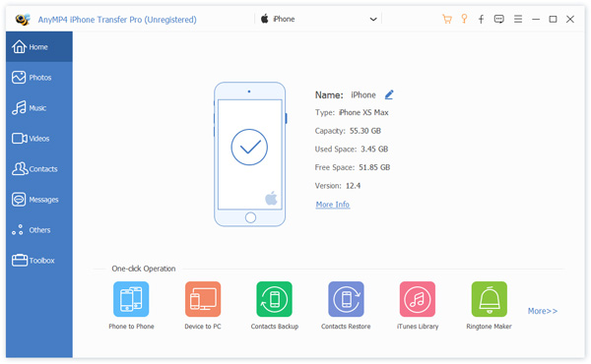591x364 pixels.
Task: Select Messages in the sidebar
Action: pyautogui.click(x=39, y=200)
